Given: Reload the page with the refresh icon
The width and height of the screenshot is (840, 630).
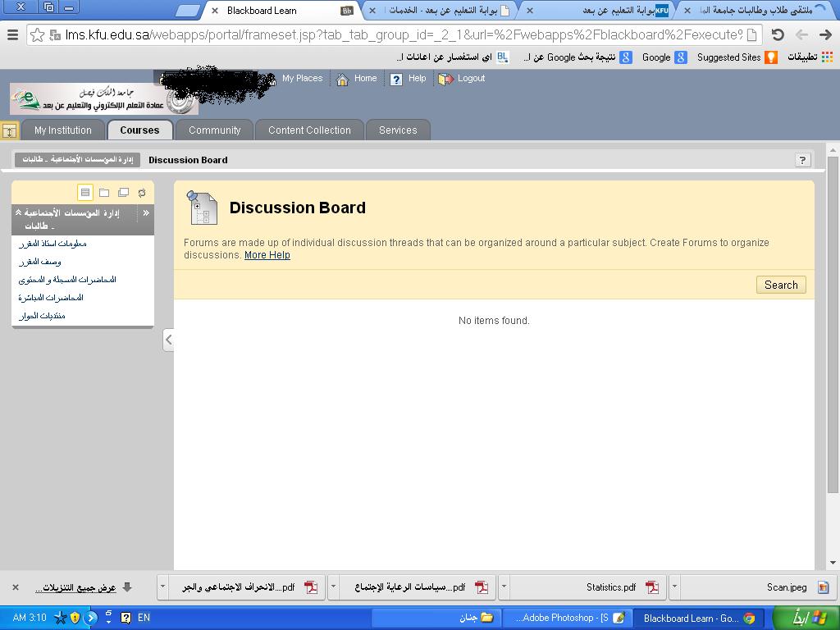Looking at the screenshot, I should coord(778,34).
